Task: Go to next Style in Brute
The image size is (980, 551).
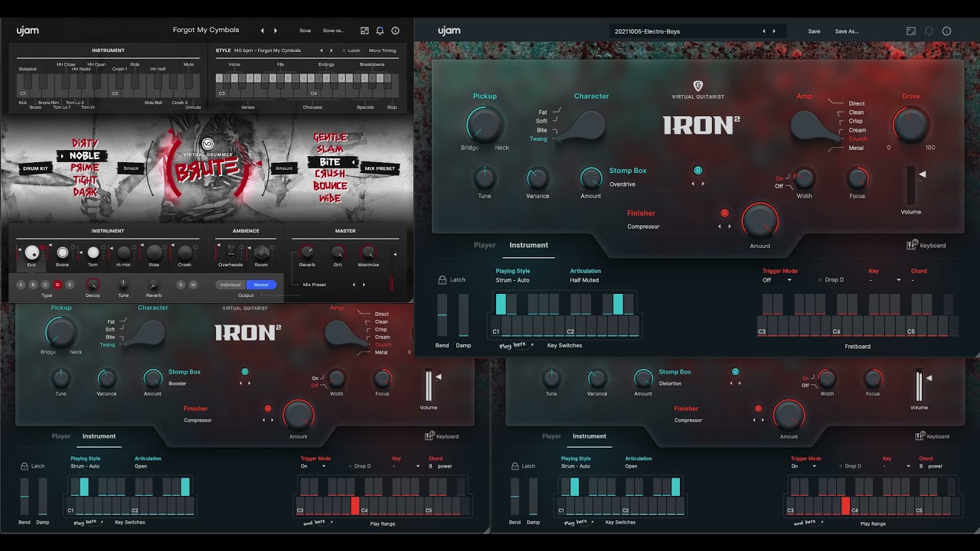Action: tap(332, 51)
